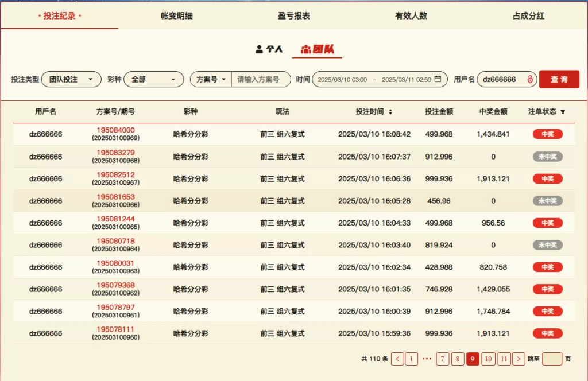Click the 跳至 page number input box

552,359
